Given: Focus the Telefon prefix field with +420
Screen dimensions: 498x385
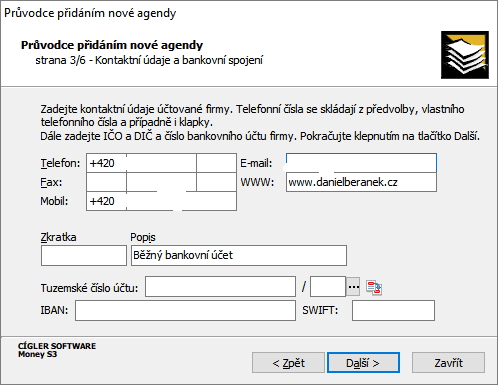Looking at the screenshot, I should (x=106, y=163).
